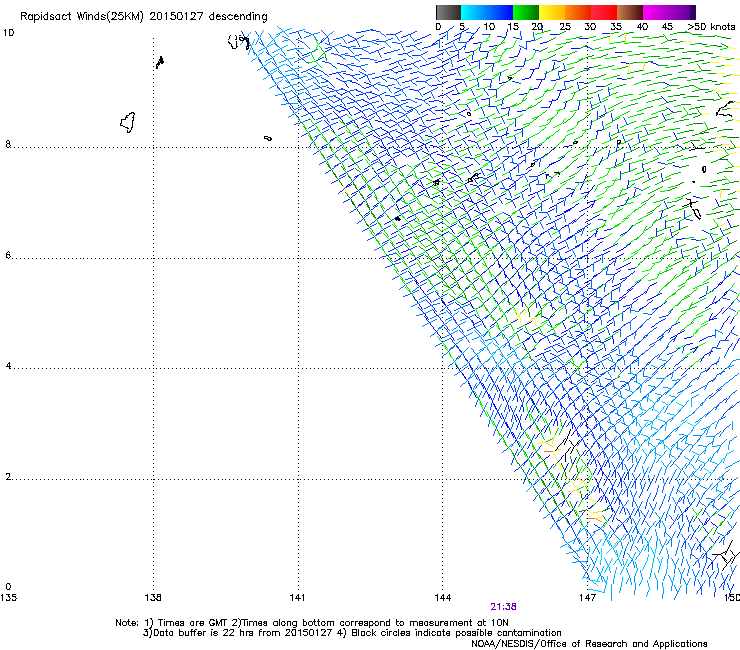Image resolution: width=740 pixels, height=650 pixels.
Task: Click the black contaminated wind barbs near 147E, 2.5N
Action: [x=570, y=446]
